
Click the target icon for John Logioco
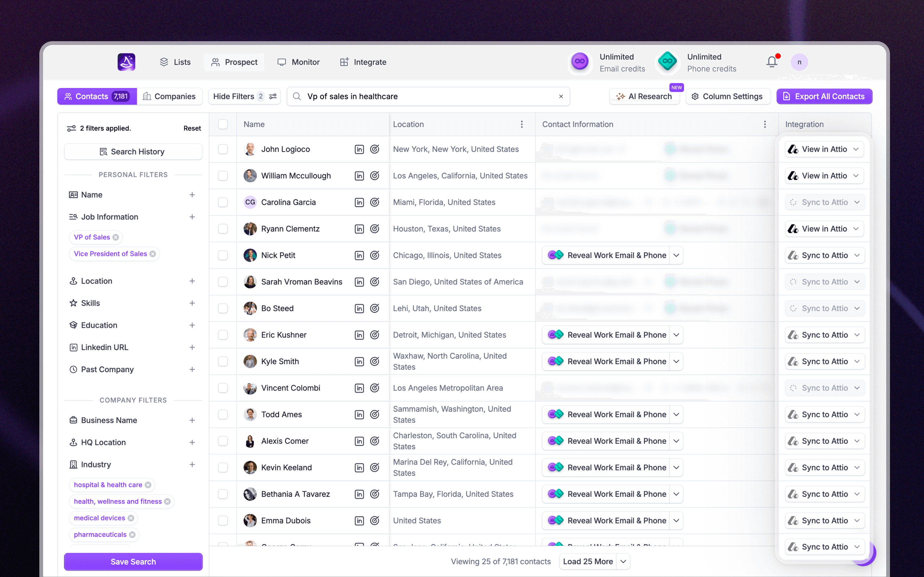[x=375, y=149]
